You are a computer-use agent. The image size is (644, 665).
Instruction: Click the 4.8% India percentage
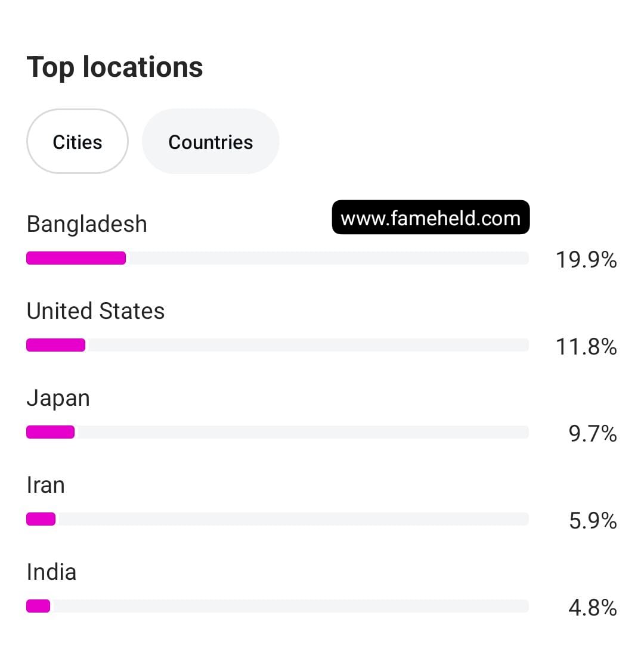tap(593, 608)
